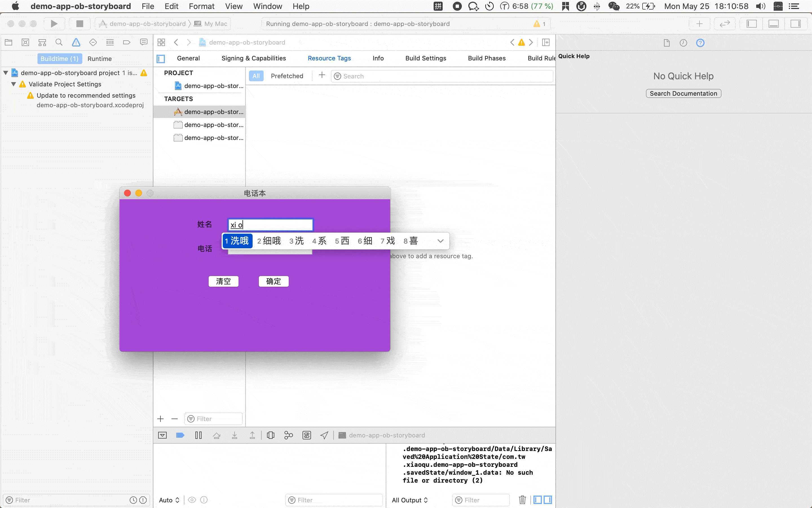This screenshot has height=508, width=812.
Task: Hide the debug area with toggle icon
Action: pos(162,435)
